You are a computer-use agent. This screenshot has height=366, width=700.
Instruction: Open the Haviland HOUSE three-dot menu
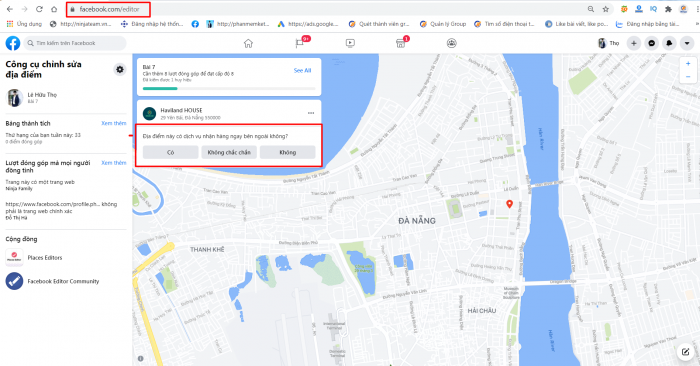pos(311,113)
